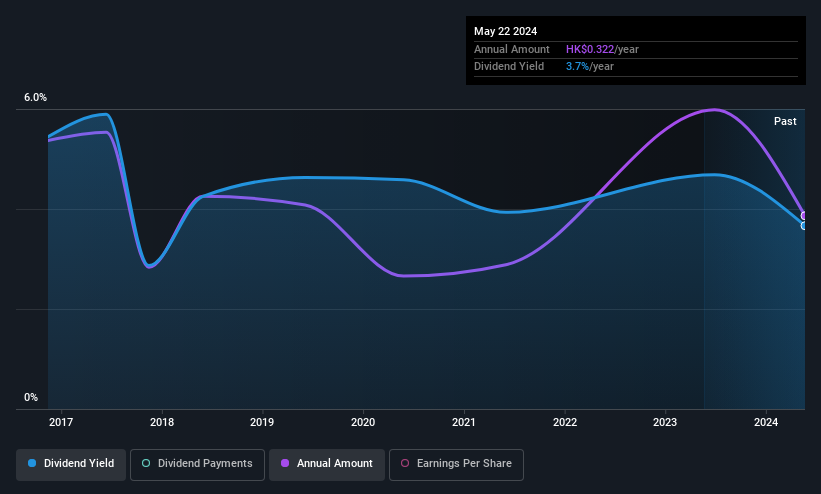821x494 pixels.
Task: Toggle the Annual Amount legend button
Action: pyautogui.click(x=327, y=464)
